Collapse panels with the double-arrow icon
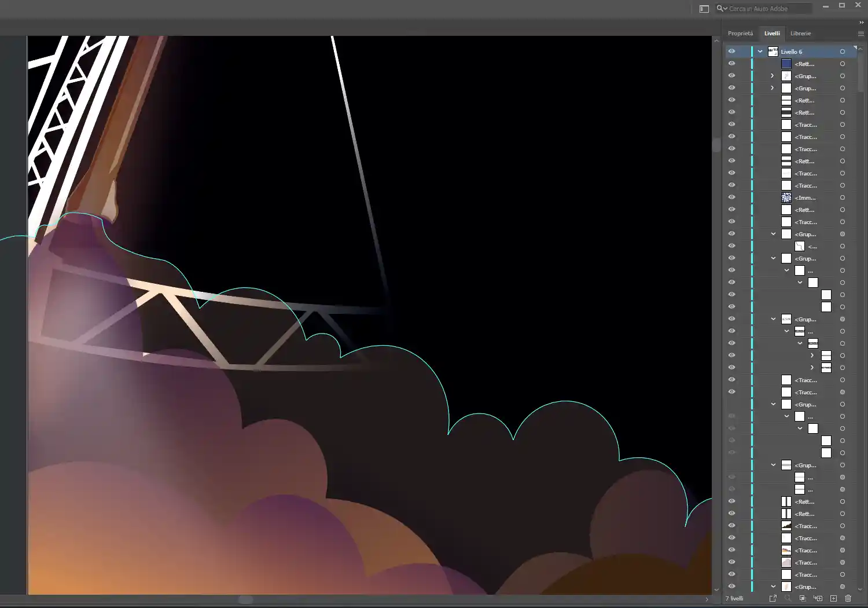 pos(861,23)
